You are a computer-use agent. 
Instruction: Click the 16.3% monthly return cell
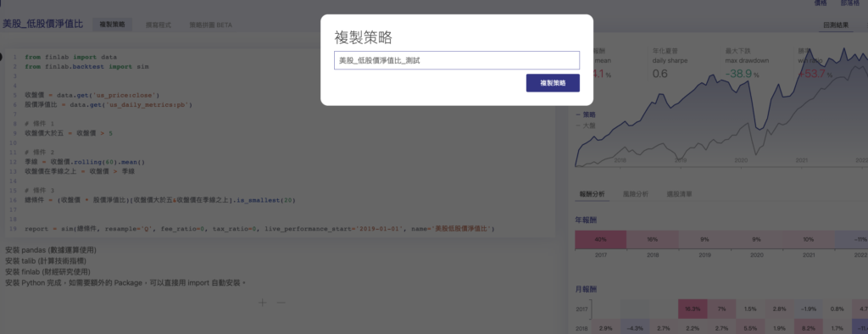693,309
